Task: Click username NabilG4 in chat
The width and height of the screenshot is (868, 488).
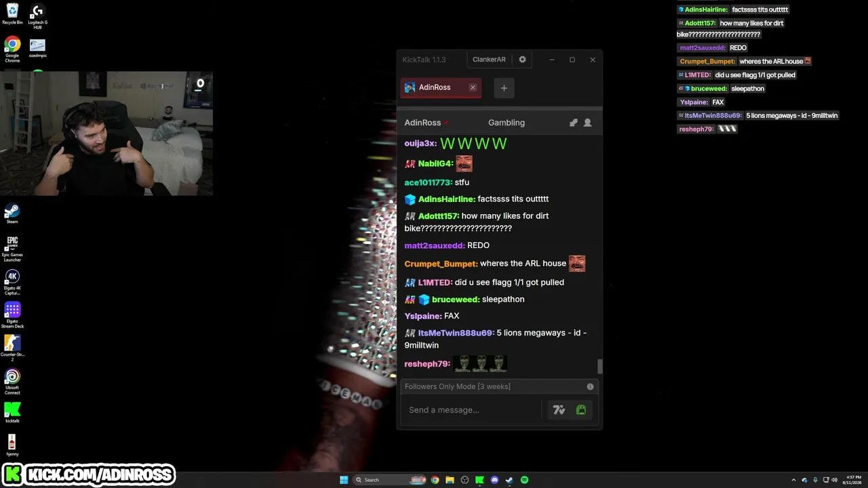Action: (x=435, y=164)
